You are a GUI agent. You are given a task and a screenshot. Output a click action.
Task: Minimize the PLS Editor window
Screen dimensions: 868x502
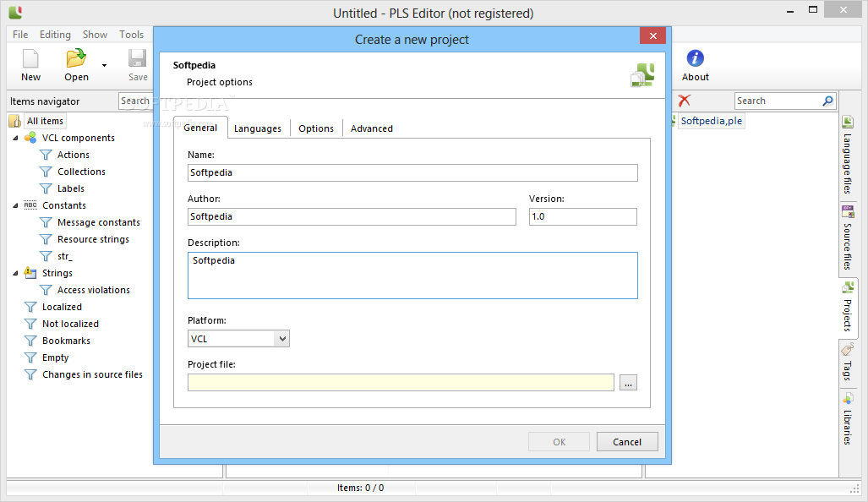coord(790,10)
